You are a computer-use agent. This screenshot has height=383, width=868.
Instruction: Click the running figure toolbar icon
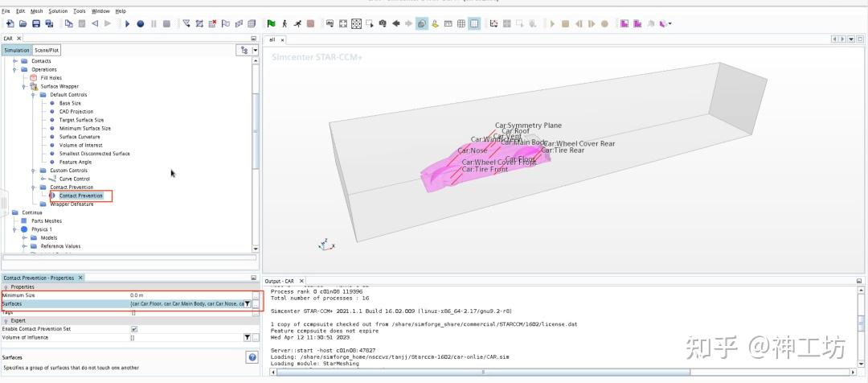pyautogui.click(x=298, y=23)
